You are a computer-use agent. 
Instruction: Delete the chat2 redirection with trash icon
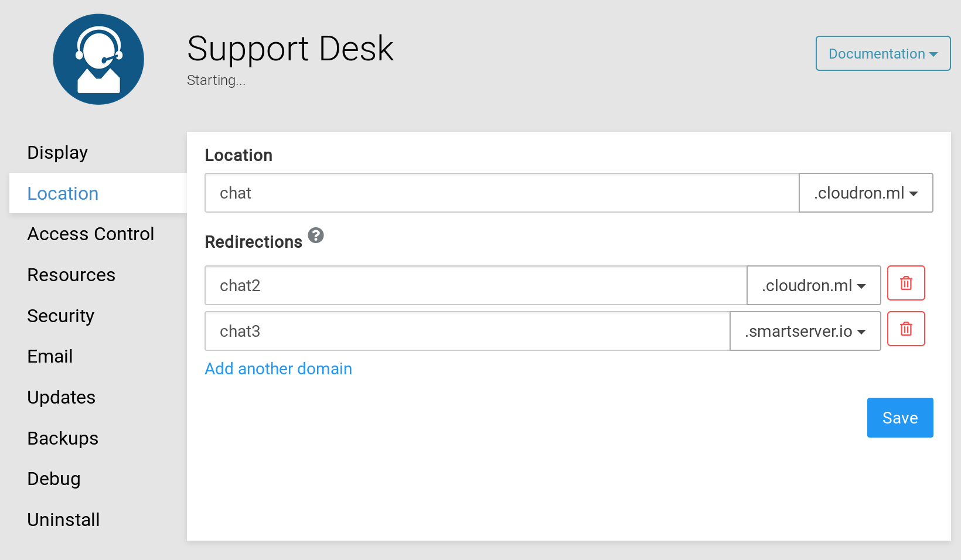tap(906, 284)
